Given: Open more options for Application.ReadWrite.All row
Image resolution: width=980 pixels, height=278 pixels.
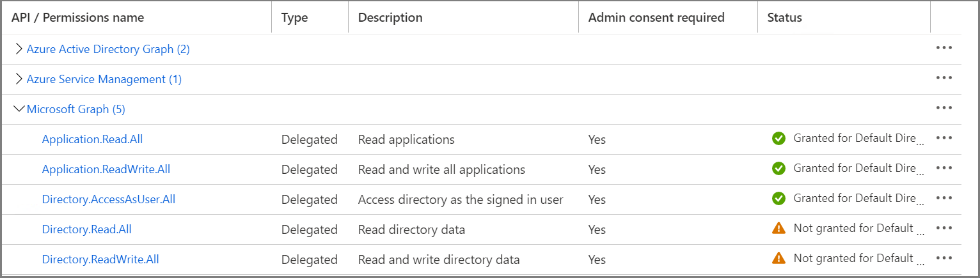Looking at the screenshot, I should click(x=944, y=169).
